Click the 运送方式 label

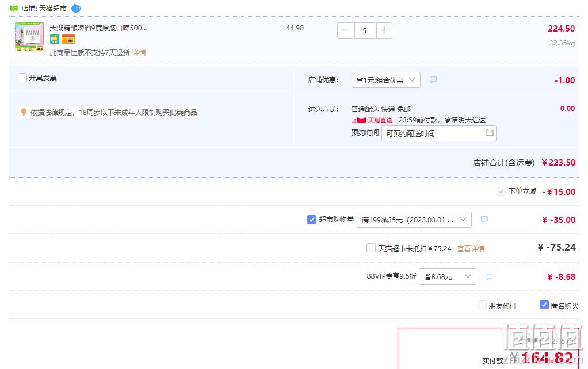tap(323, 109)
